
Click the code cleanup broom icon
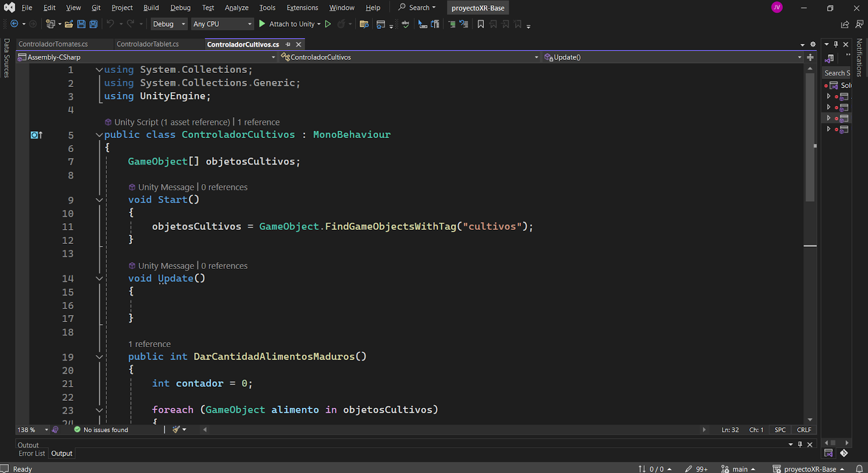click(x=176, y=430)
